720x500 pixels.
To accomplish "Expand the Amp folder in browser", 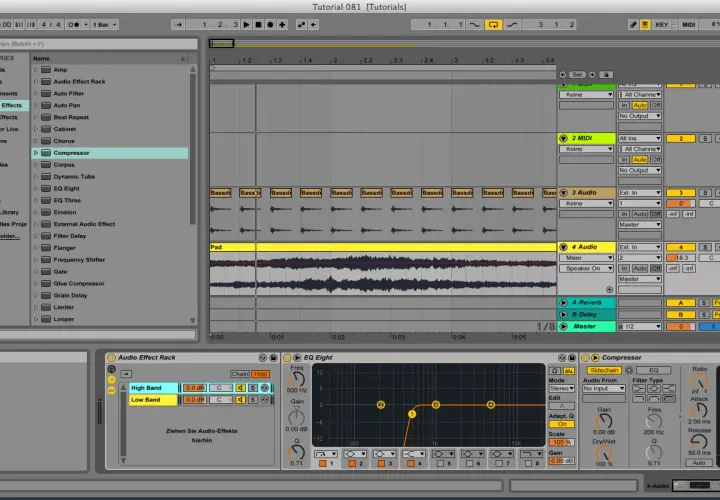I will click(36, 70).
